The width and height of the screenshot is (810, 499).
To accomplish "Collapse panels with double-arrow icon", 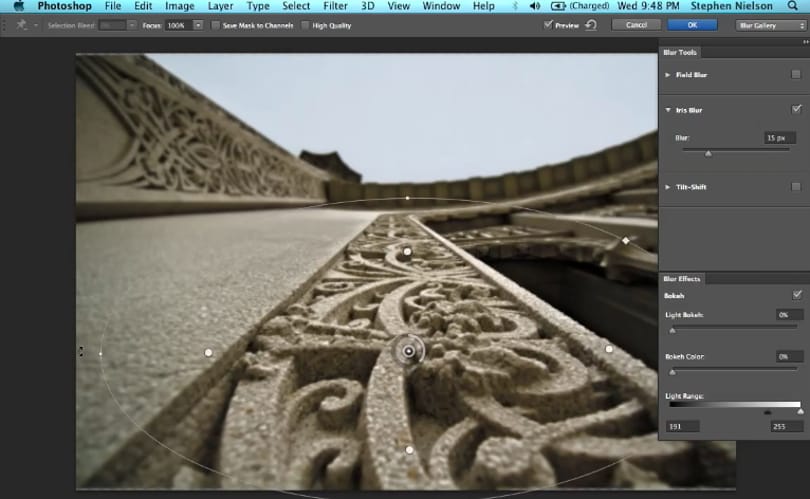I will click(x=805, y=42).
